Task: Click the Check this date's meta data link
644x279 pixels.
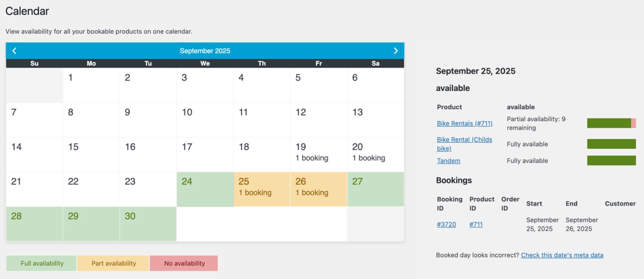Action: click(562, 255)
